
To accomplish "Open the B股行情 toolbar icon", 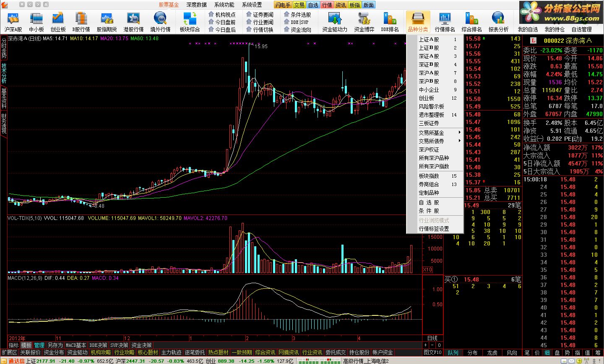I will click(x=81, y=22).
